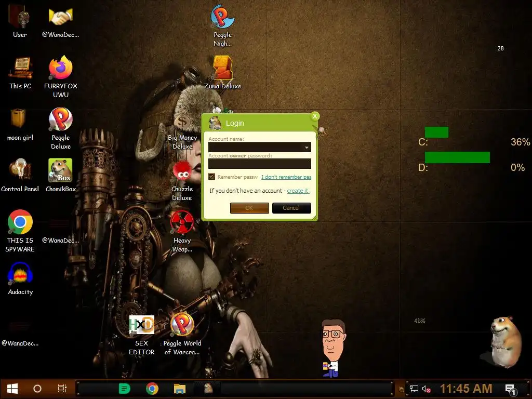The height and width of the screenshot is (399, 532).
Task: Open SEX EDITOR HxD shortcut
Action: click(141, 335)
